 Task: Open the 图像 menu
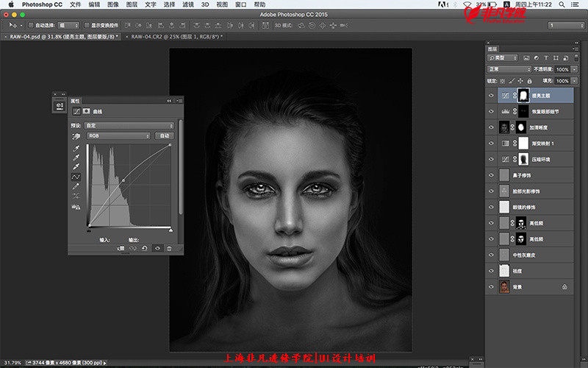coord(113,4)
